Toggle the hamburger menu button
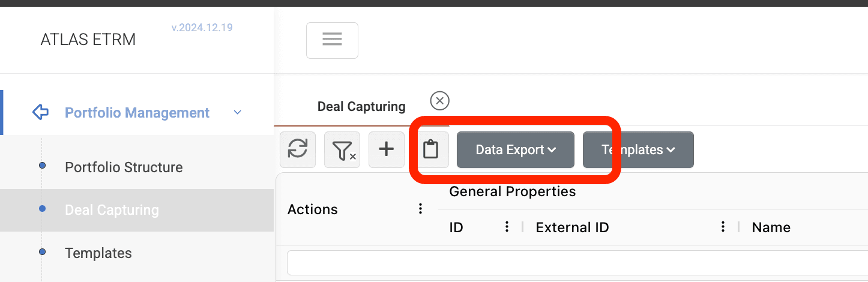Image resolution: width=868 pixels, height=282 pixels. 332,40
